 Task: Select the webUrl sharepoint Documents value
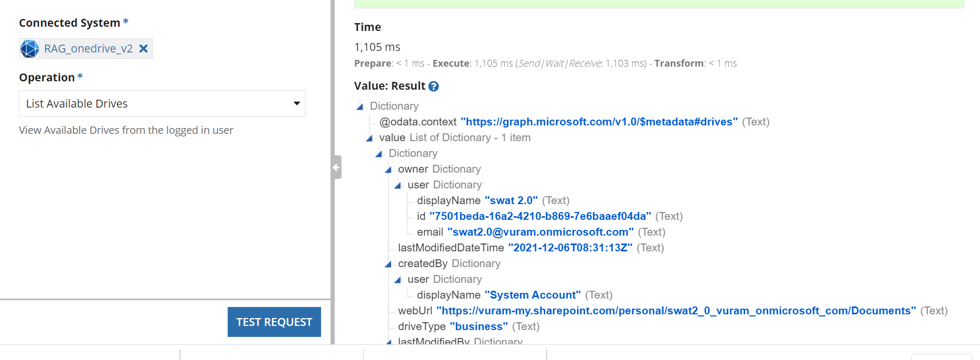click(676, 311)
